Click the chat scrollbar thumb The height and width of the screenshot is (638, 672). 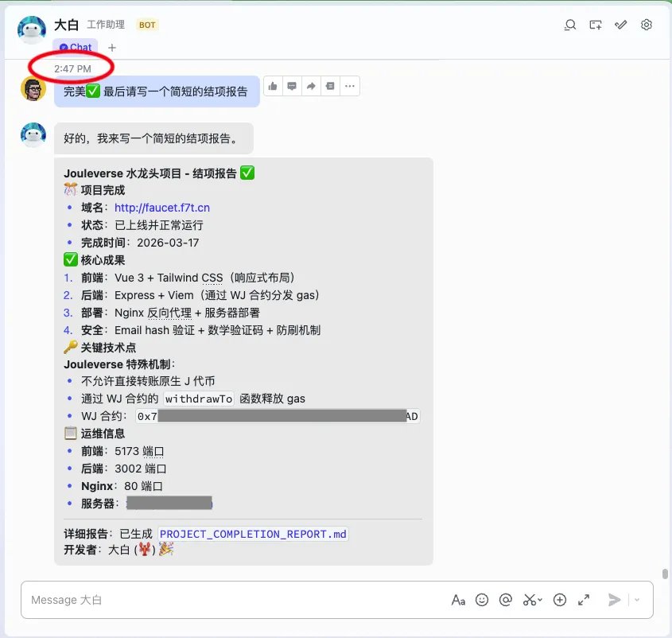[x=665, y=574]
